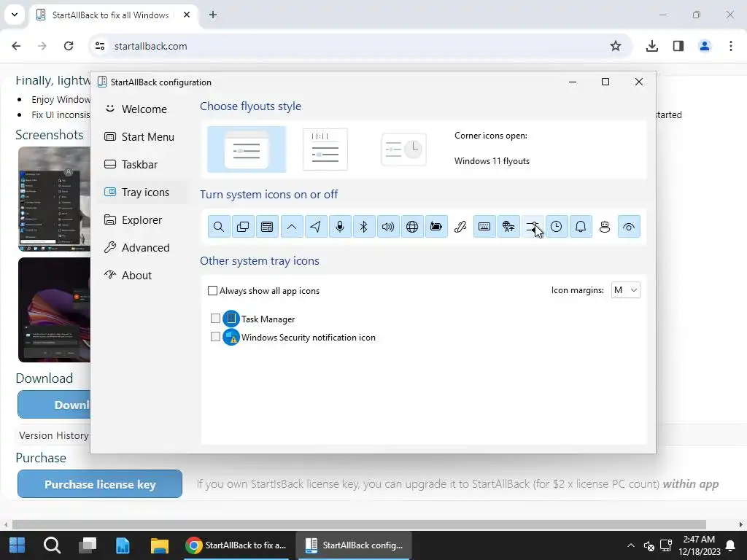The height and width of the screenshot is (560, 747).
Task: Open the Icon margins dropdown
Action: click(x=625, y=290)
